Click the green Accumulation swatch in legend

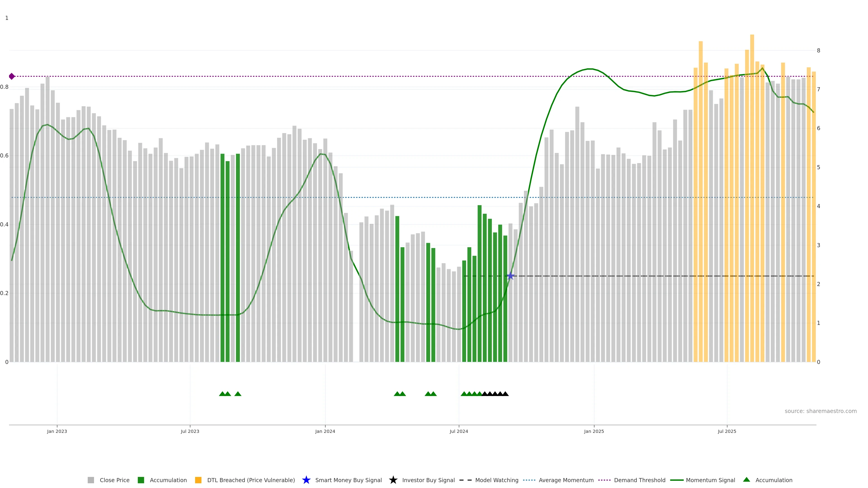click(x=141, y=480)
